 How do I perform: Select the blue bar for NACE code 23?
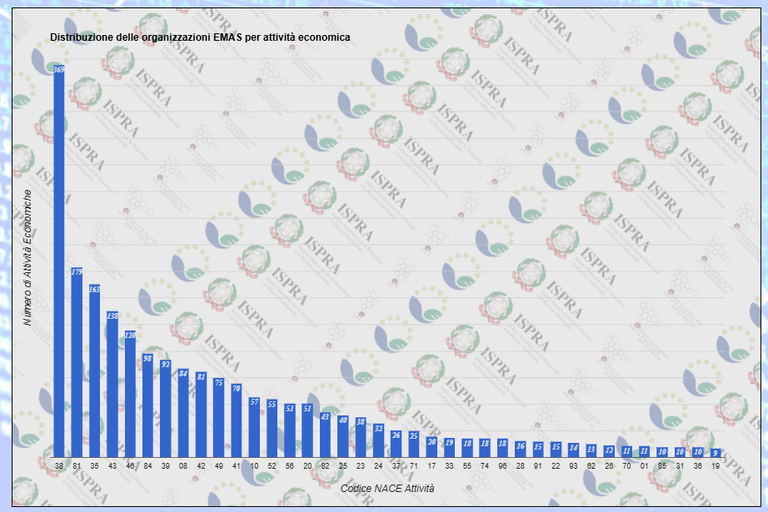[360, 437]
